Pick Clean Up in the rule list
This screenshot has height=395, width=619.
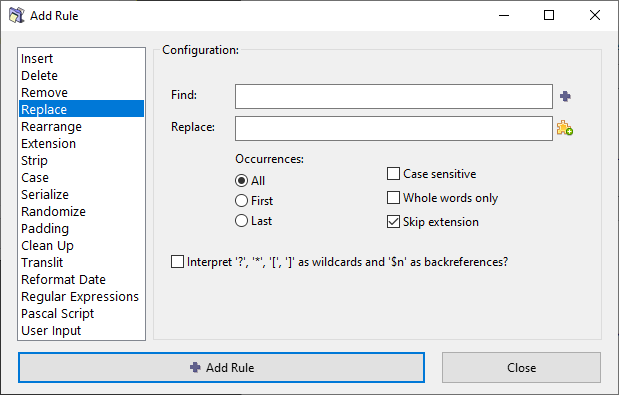click(x=81, y=245)
